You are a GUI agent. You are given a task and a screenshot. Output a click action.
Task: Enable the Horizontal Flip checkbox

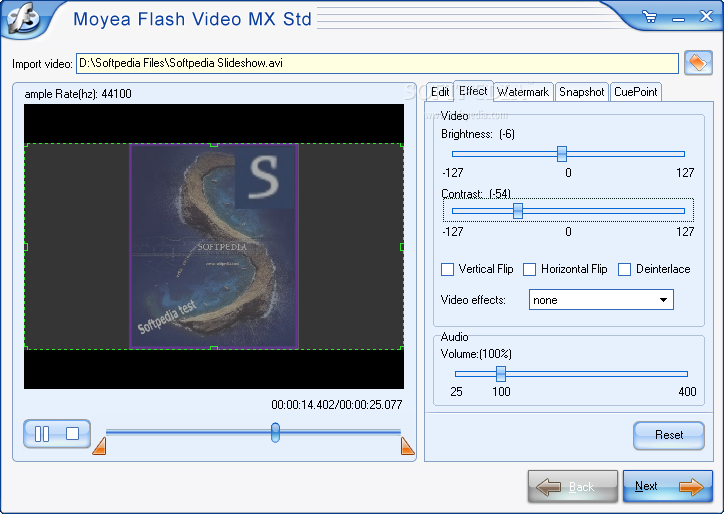[529, 269]
